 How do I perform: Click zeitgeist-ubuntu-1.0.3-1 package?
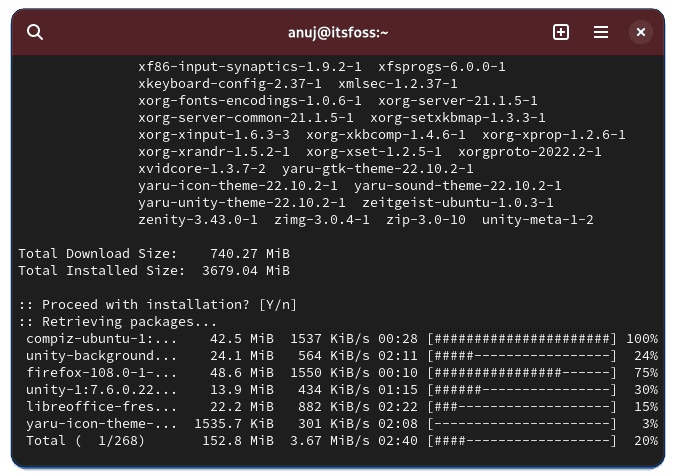pos(458,202)
